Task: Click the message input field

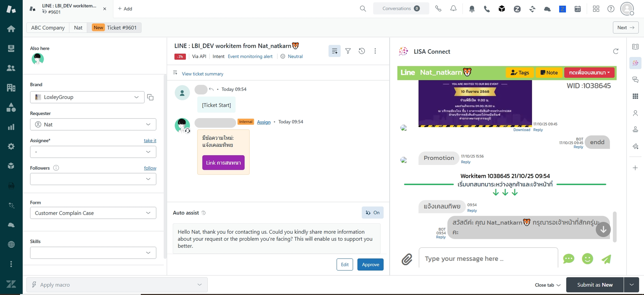Action: (488, 259)
